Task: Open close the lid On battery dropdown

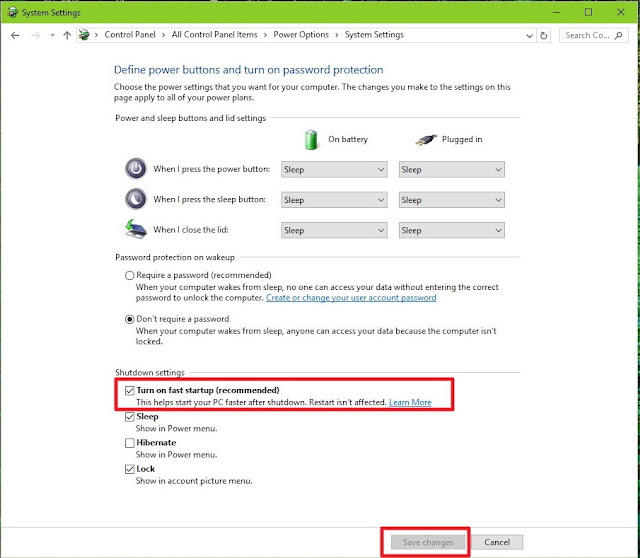Action: point(334,230)
